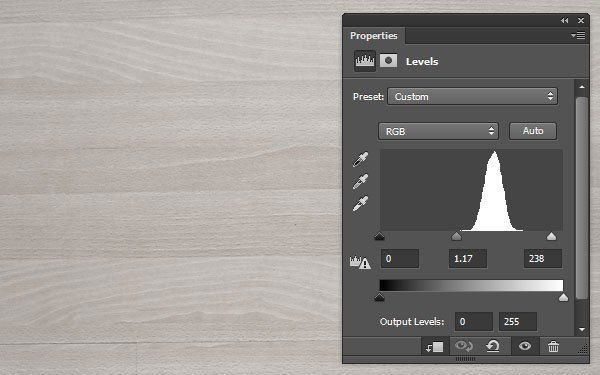Click the Levels title text
The image size is (600, 375).
tap(422, 62)
